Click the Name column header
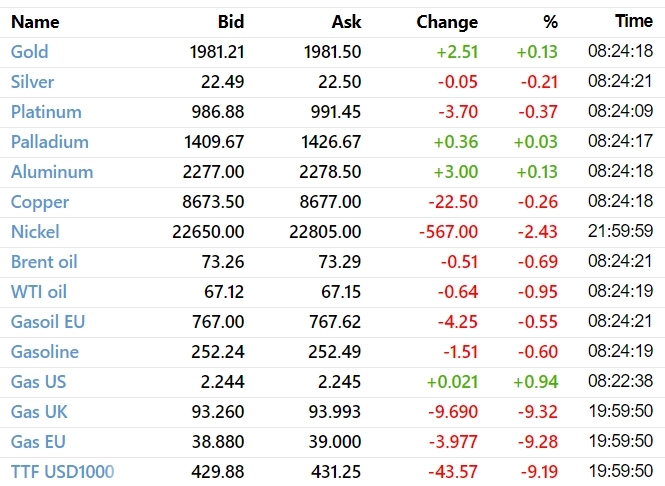The height and width of the screenshot is (486, 665). tap(35, 21)
